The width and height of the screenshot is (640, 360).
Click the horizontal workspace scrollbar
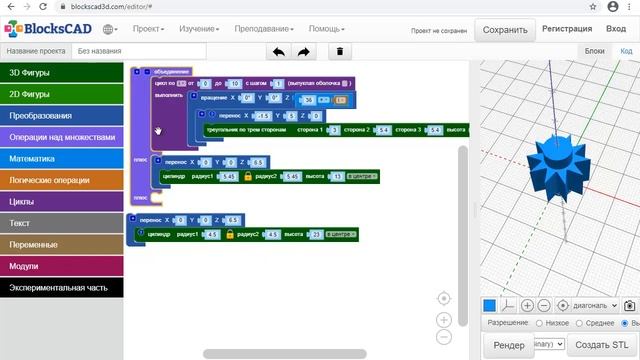pyautogui.click(x=285, y=353)
